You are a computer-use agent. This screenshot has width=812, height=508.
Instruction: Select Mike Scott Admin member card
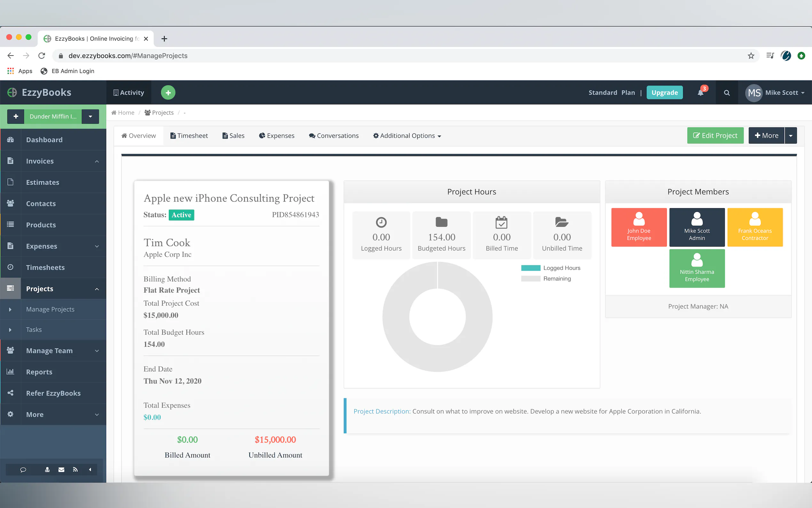[x=697, y=227]
